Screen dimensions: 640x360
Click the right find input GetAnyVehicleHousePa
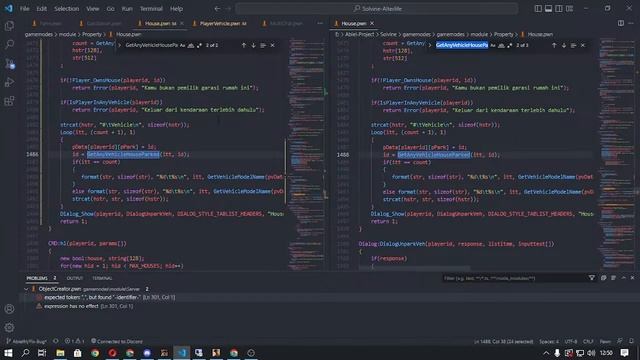tap(462, 45)
